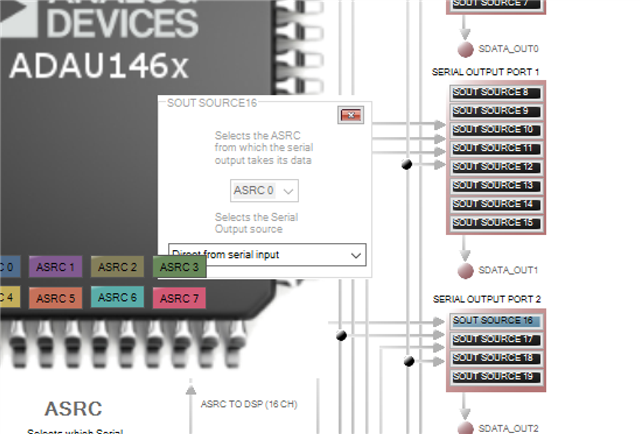Screen dimensions: 640x434
Task: Click the junction dot beside SOUT SOURCE 17
Action: coord(342,336)
